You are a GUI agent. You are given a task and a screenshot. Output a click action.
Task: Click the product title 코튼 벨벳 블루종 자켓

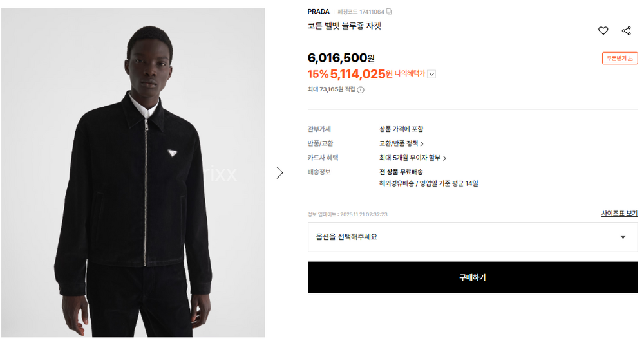tap(345, 26)
